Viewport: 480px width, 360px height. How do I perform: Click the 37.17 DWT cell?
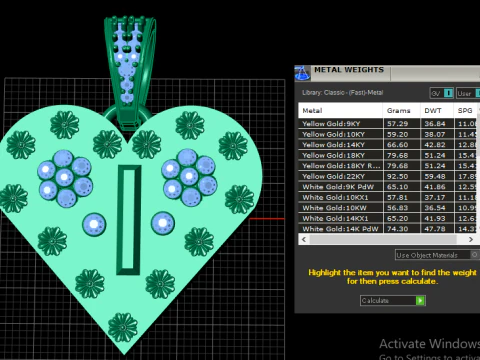pyautogui.click(x=437, y=197)
